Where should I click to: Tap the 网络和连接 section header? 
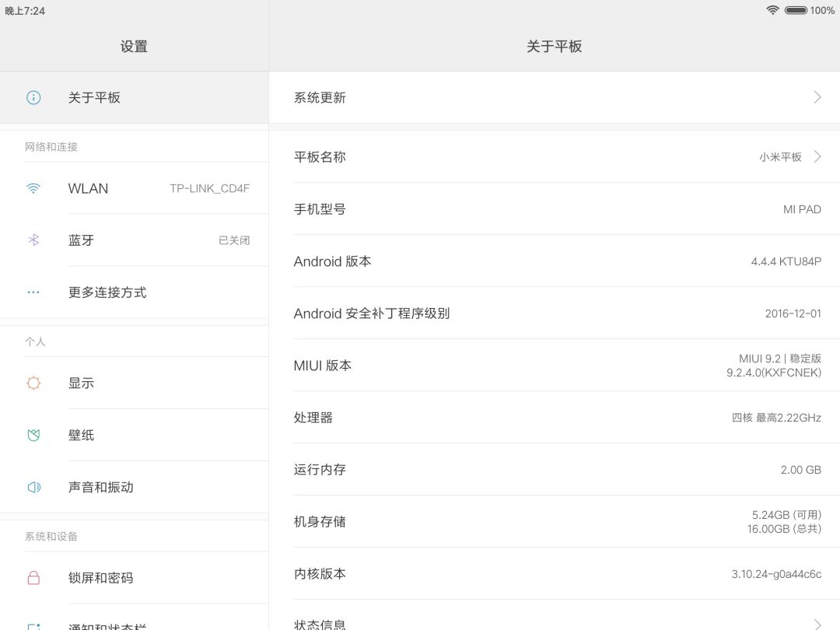click(51, 146)
